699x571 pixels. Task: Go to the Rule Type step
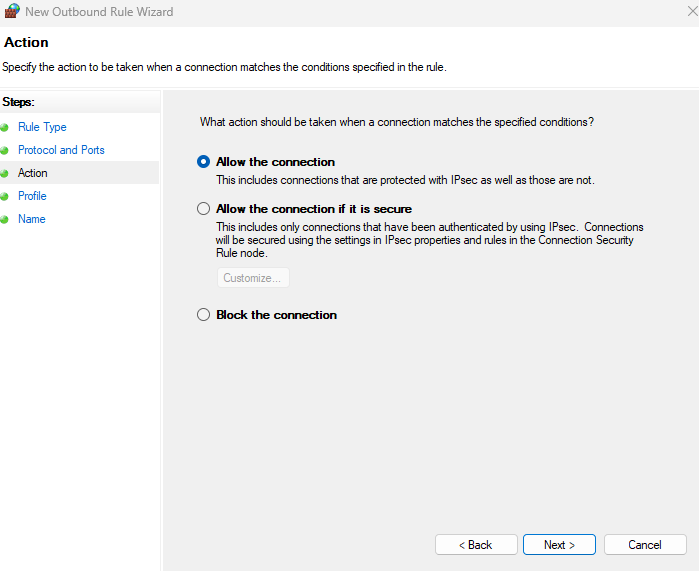(42, 127)
